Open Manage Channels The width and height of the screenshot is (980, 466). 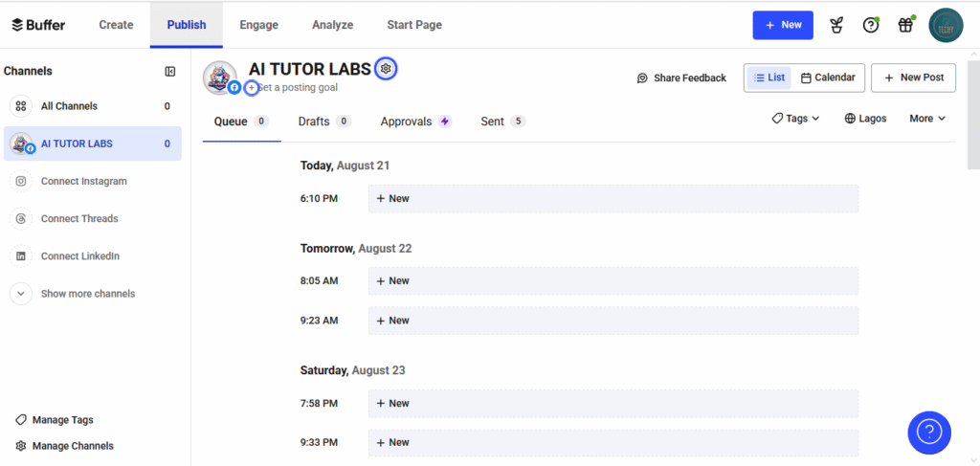(64, 446)
